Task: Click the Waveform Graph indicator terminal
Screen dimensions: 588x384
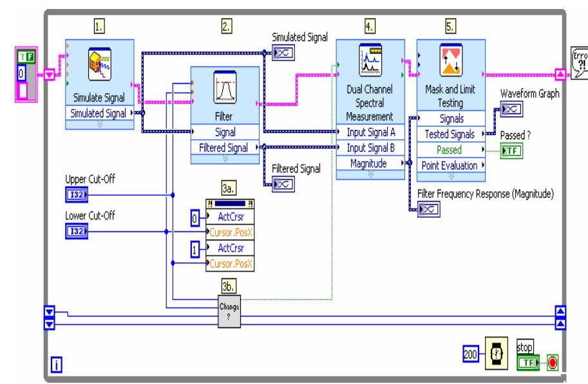Action: (x=511, y=109)
